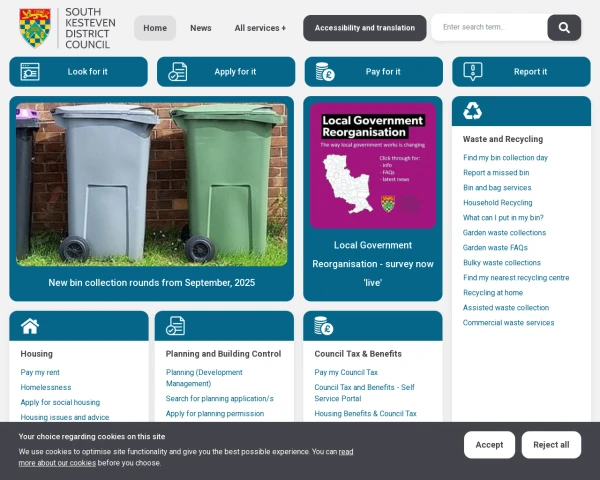This screenshot has width=600, height=480.
Task: Open the Look for it section
Action: point(78,72)
